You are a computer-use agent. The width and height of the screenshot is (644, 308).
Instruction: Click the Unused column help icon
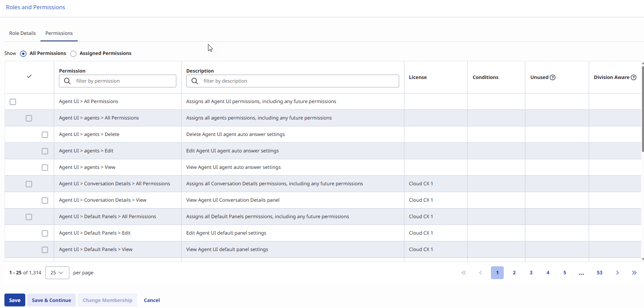pyautogui.click(x=553, y=77)
